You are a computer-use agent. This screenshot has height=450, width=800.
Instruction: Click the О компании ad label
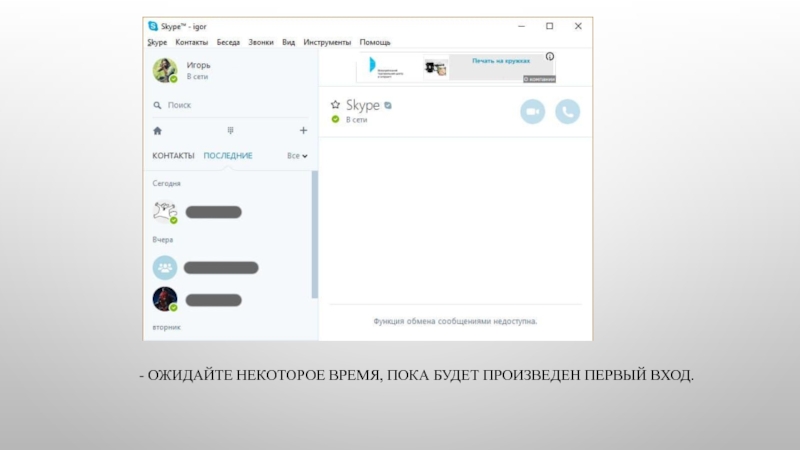[x=539, y=79]
